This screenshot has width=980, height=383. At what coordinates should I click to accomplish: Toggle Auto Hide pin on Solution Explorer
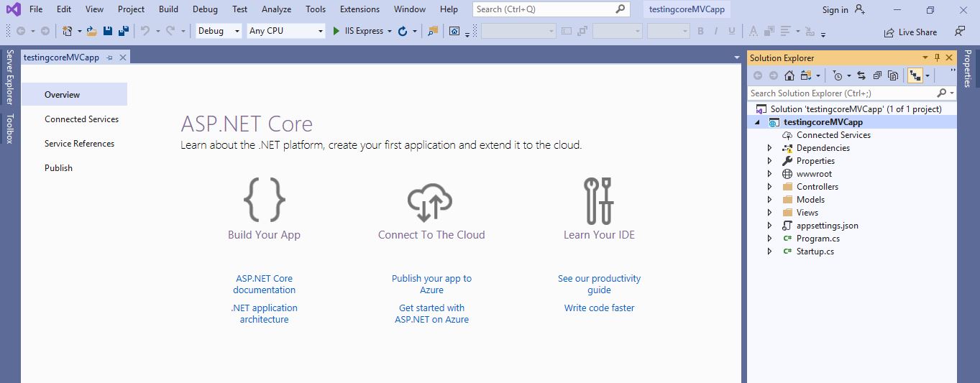coord(937,57)
